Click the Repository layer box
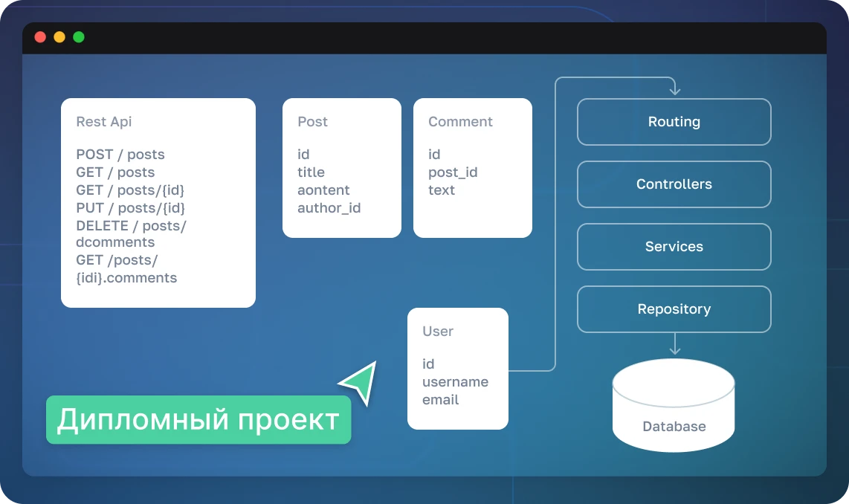This screenshot has height=504, width=849. pos(674,309)
